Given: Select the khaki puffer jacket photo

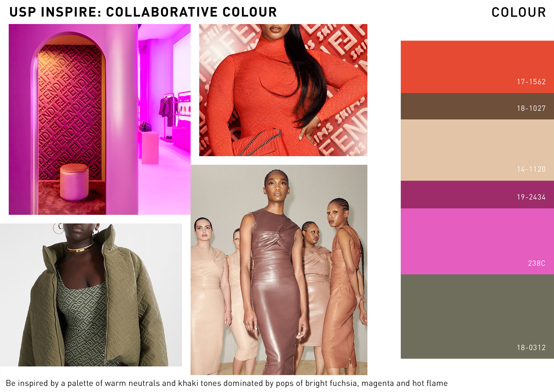Looking at the screenshot, I should click(91, 295).
